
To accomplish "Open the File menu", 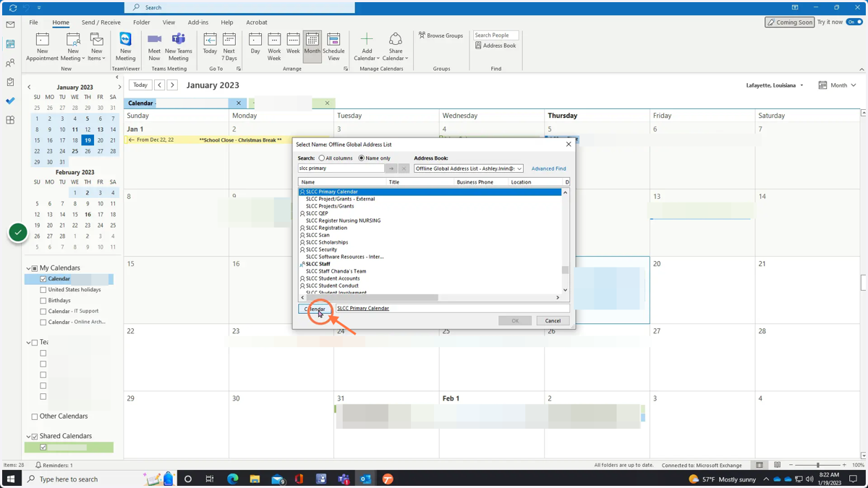I will coord(33,22).
